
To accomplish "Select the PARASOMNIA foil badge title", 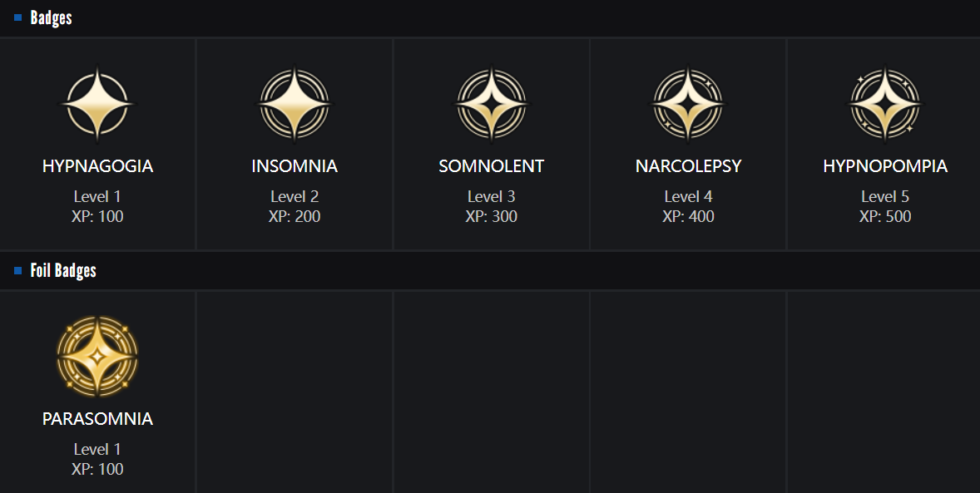I will pos(97,419).
